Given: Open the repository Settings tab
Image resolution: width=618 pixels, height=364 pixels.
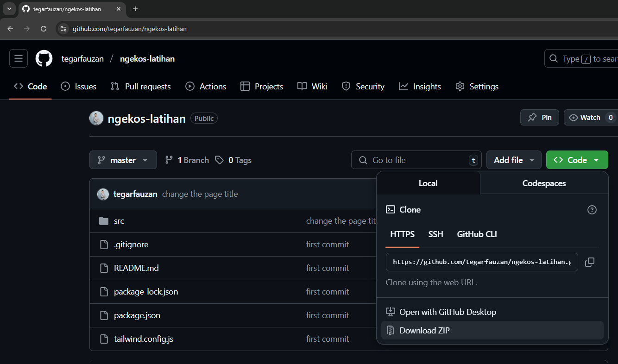Looking at the screenshot, I should [x=477, y=87].
